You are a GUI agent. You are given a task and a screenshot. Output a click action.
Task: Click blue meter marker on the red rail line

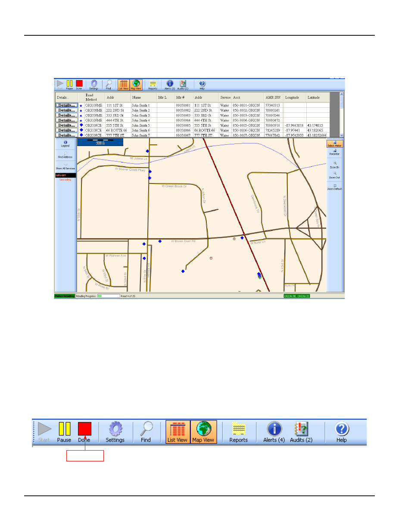point(242,238)
